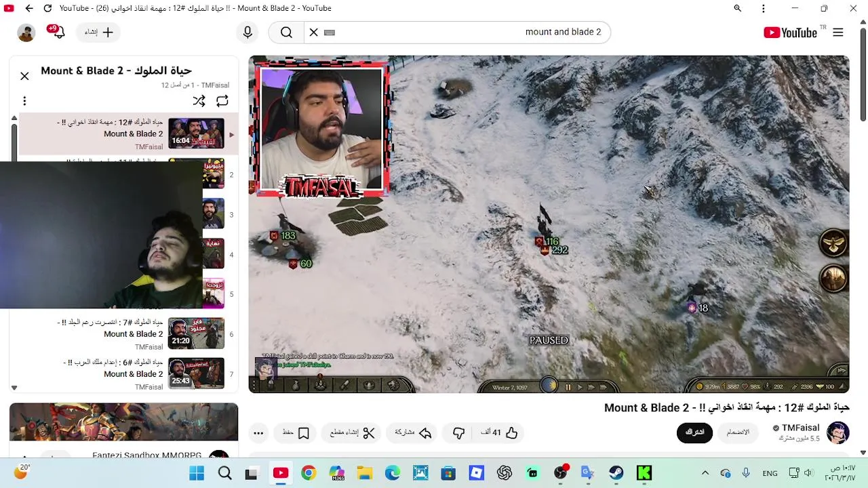
Task: Save video with the bookmark (حفظ) button
Action: point(296,432)
